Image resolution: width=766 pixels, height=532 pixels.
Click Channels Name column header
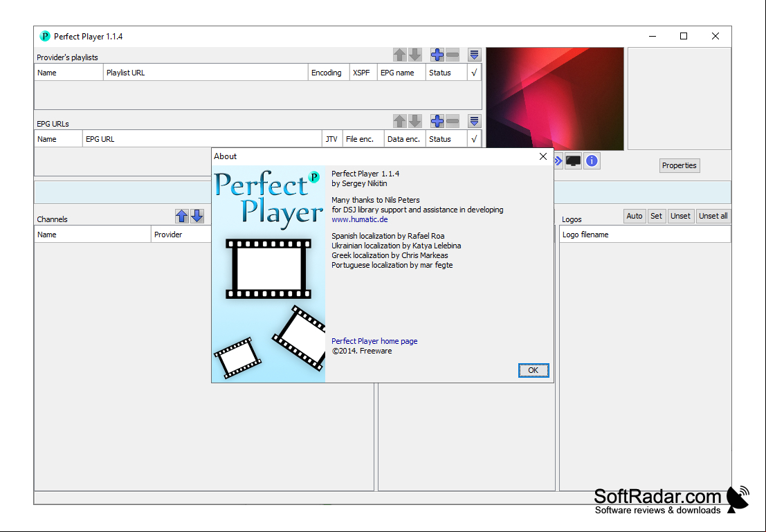click(92, 235)
